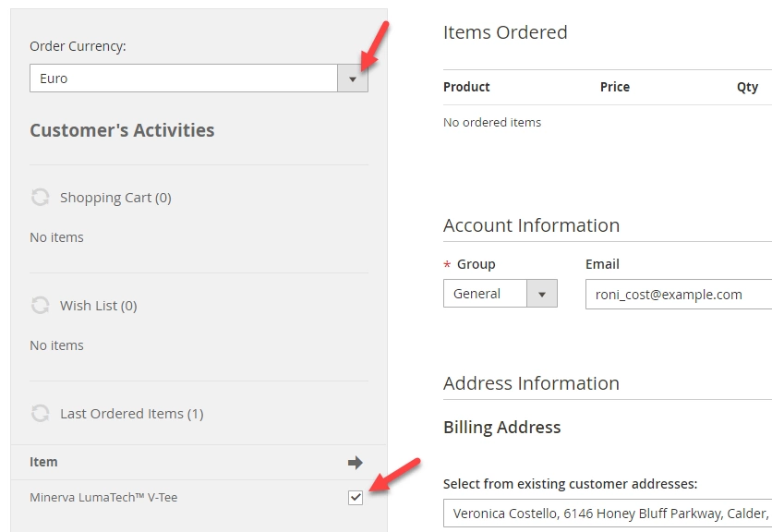Click the Minerva LumaTech™ V-Tee item text
This screenshot has width=772, height=532.
(x=103, y=498)
